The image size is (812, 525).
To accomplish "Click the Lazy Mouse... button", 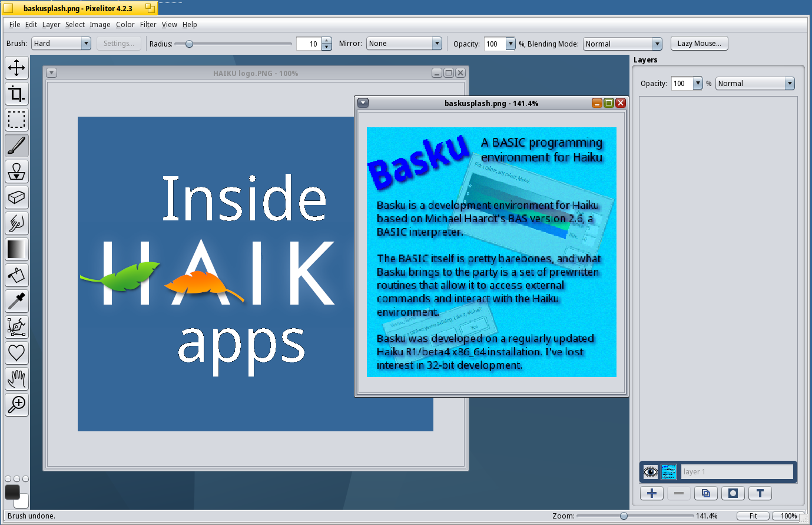I will (x=699, y=44).
